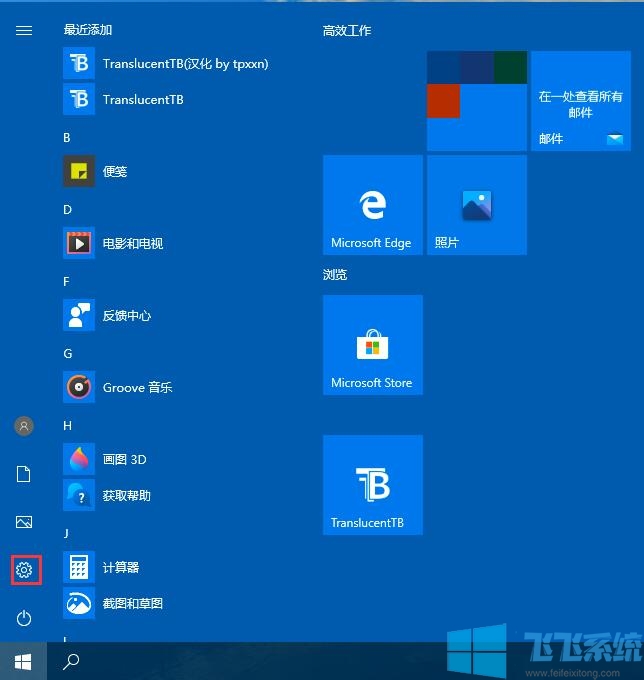Open the taskbar search magnifier
Viewport: 644px width, 680px height.
point(71,661)
